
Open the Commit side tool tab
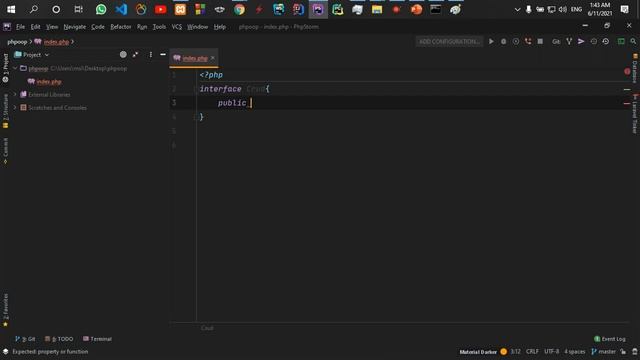[x=5, y=151]
